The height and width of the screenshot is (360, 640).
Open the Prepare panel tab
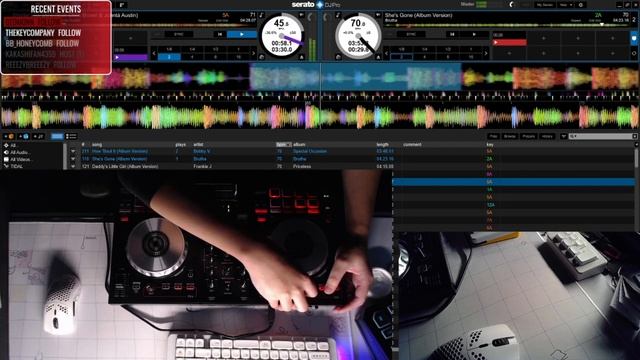(528, 136)
